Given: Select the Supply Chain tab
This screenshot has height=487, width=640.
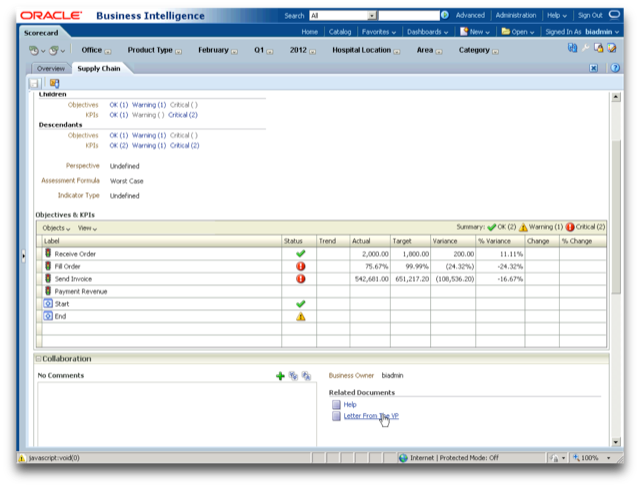Looking at the screenshot, I should pos(99,69).
